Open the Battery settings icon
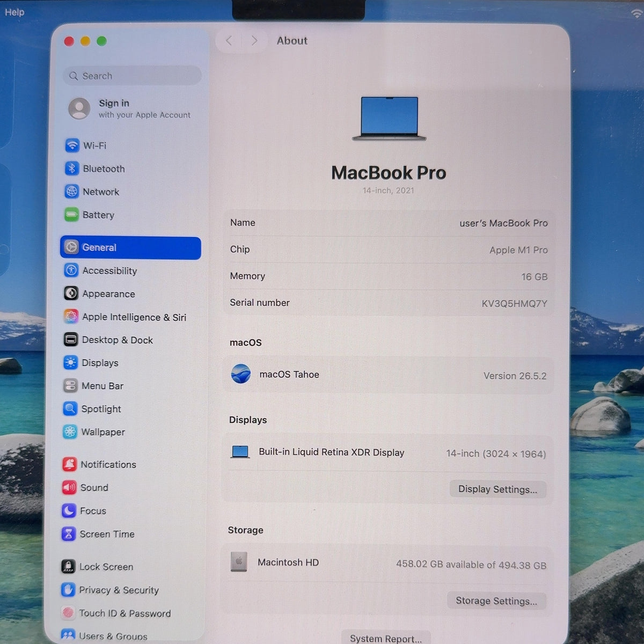 [71, 215]
